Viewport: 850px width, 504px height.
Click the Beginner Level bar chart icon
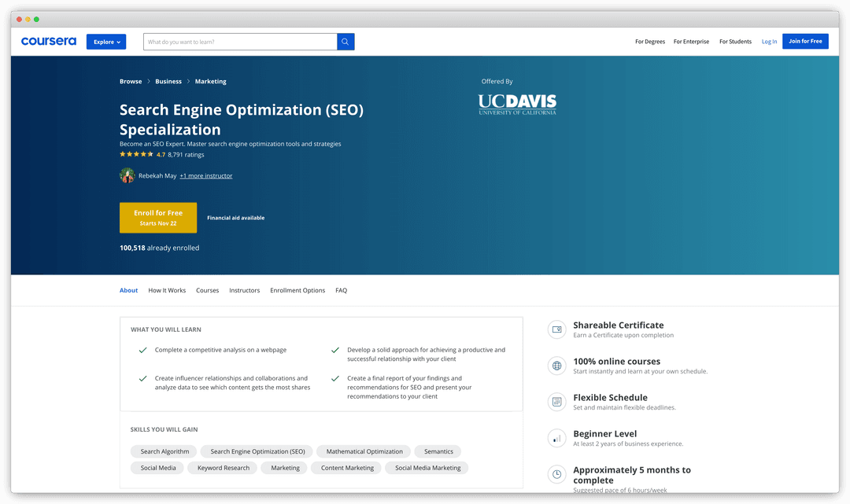coord(556,438)
